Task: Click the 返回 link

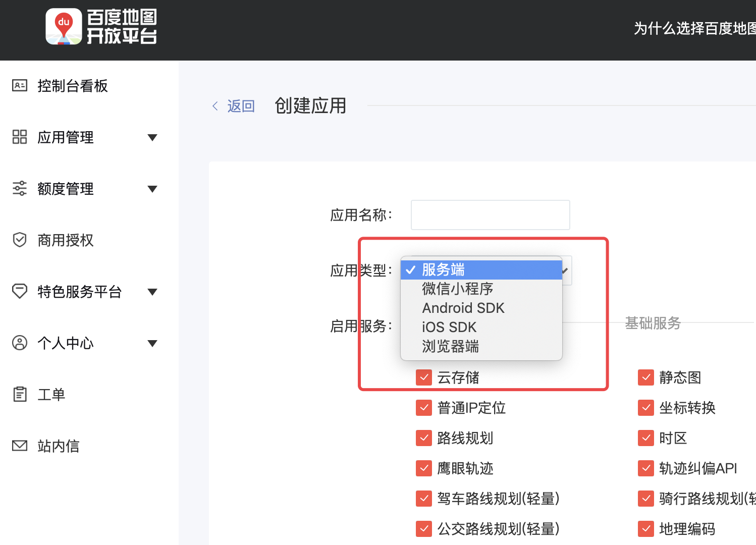Action: coord(241,106)
